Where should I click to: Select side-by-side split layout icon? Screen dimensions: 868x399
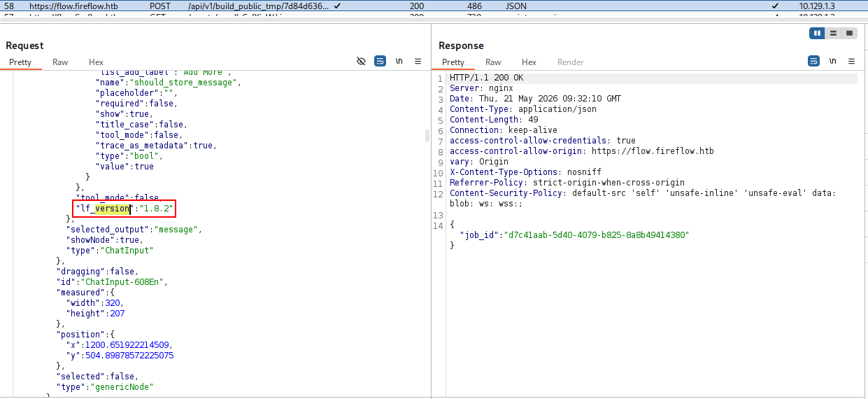pos(817,33)
